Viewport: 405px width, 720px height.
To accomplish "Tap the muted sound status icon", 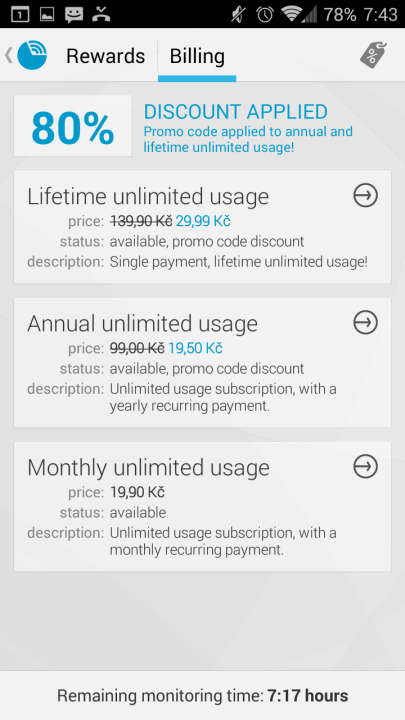I will [x=238, y=14].
